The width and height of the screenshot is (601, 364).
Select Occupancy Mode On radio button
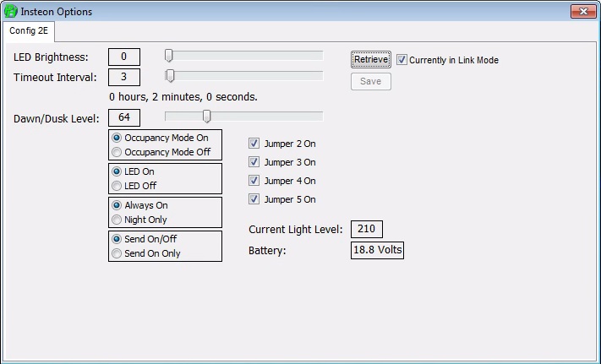[117, 138]
